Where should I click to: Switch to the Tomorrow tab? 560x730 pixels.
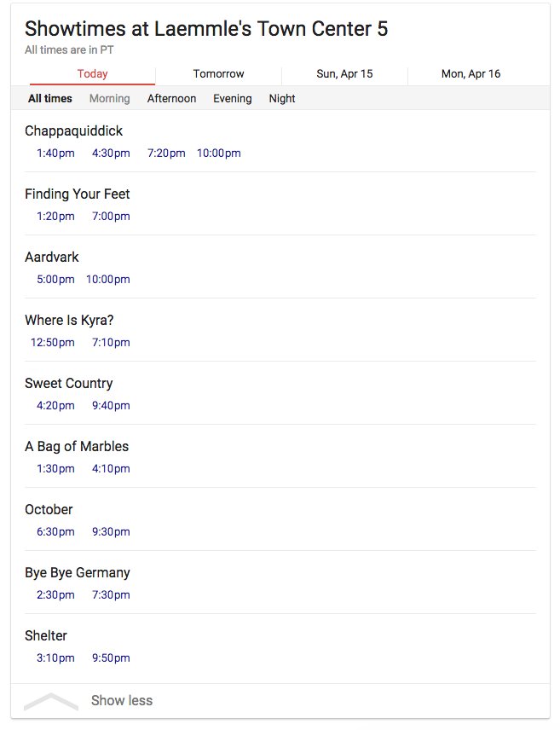[x=218, y=74]
